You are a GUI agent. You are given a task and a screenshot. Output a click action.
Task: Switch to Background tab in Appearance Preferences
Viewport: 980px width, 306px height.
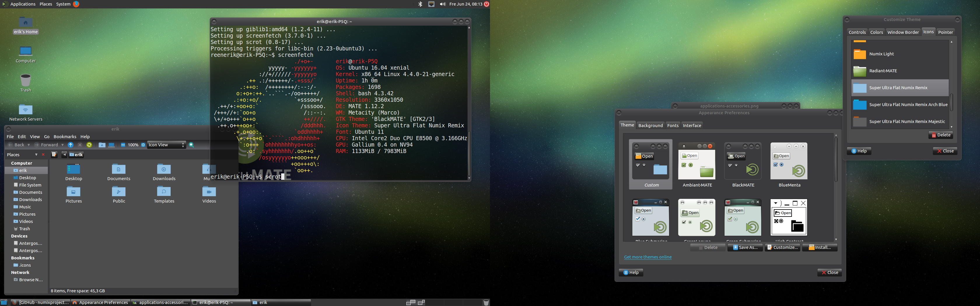[x=650, y=125]
